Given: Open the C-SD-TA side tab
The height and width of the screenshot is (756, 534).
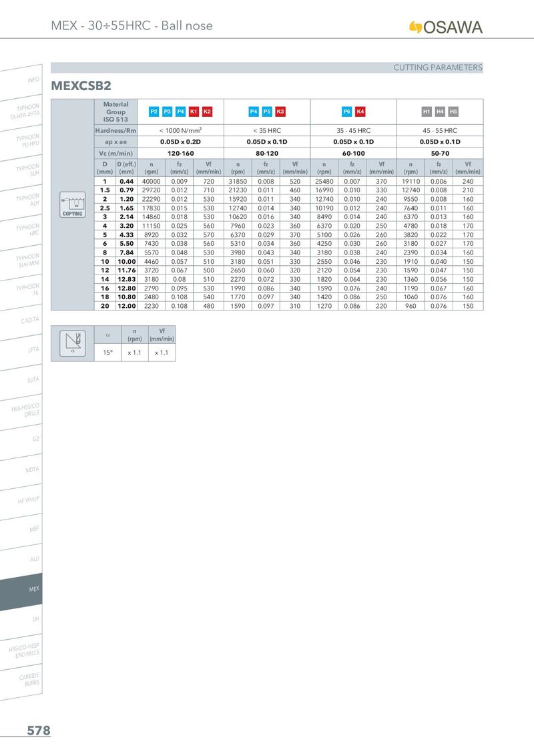Looking at the screenshot, I should [x=21, y=321].
